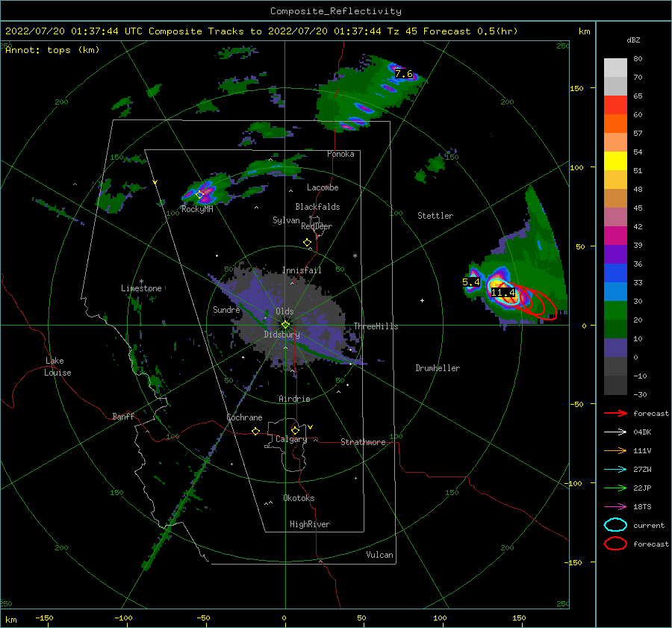The height and width of the screenshot is (628, 672).
Task: Select the orange swatch between 60 and 57 dBZ
Action: (x=615, y=124)
